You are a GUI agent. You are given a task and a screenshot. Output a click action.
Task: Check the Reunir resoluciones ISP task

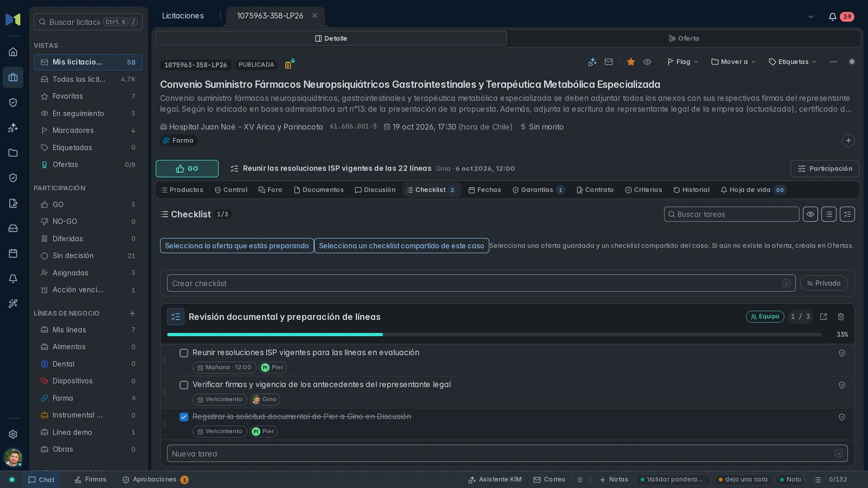click(x=184, y=353)
